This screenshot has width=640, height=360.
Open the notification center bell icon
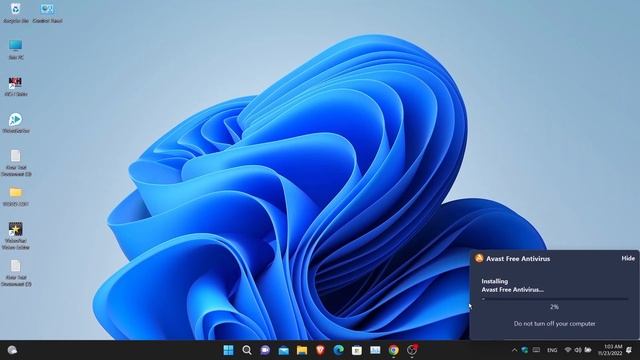click(629, 350)
